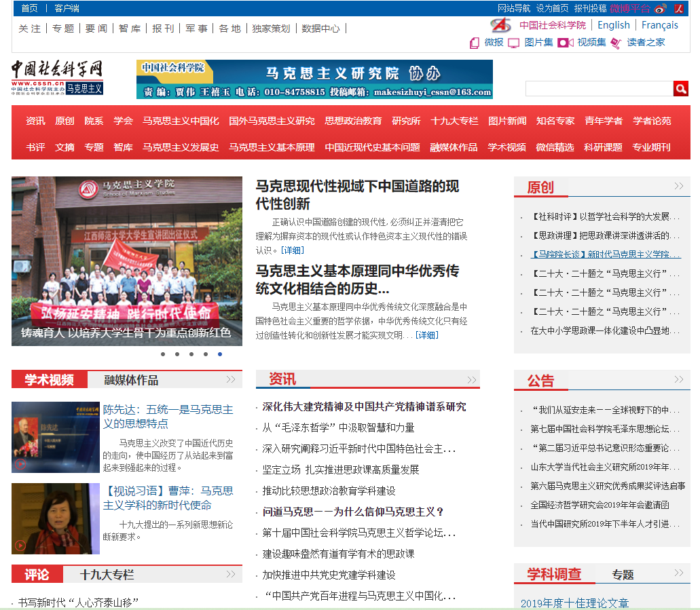
Task: Click the 中国社会科学院 red logo emblem
Action: pyautogui.click(x=501, y=25)
